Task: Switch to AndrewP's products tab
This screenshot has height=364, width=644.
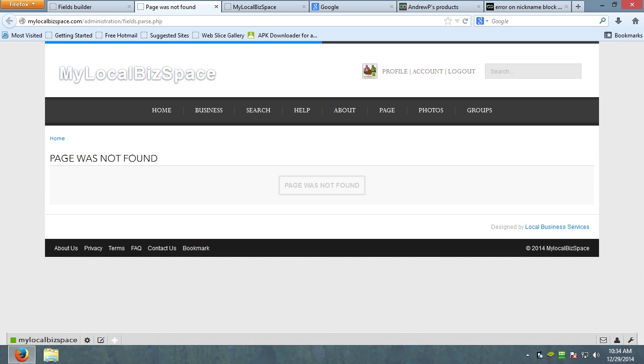Action: click(440, 7)
